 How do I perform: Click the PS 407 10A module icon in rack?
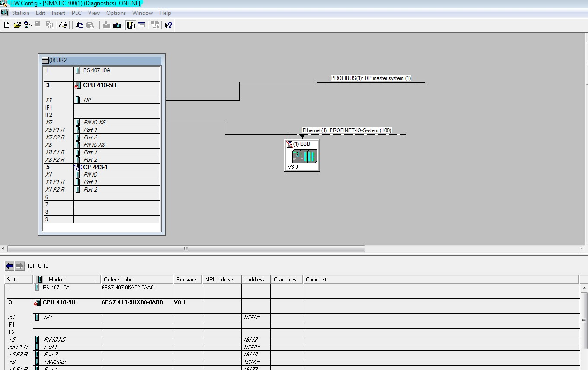click(77, 71)
